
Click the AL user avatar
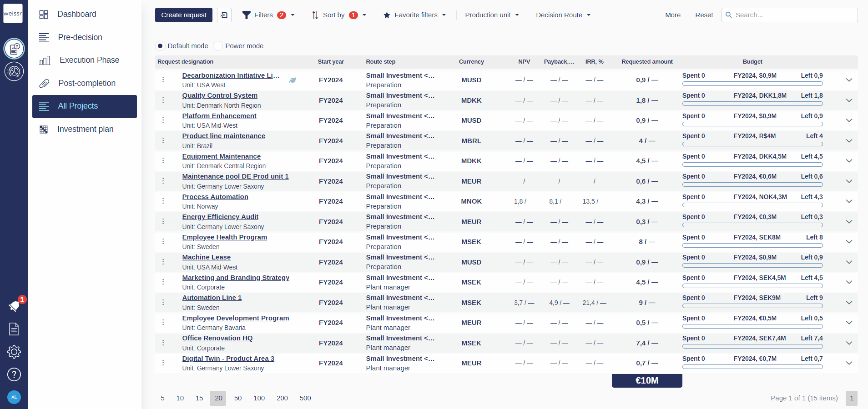(x=14, y=397)
